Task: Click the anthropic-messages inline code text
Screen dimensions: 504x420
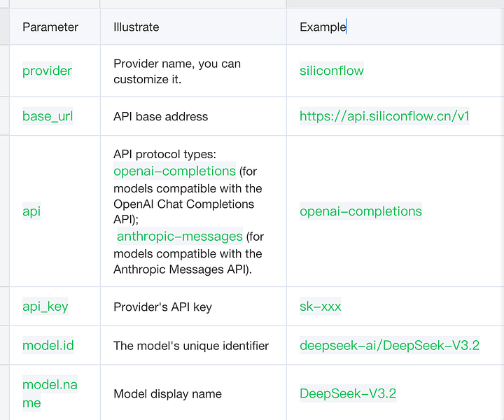Action: click(x=180, y=237)
